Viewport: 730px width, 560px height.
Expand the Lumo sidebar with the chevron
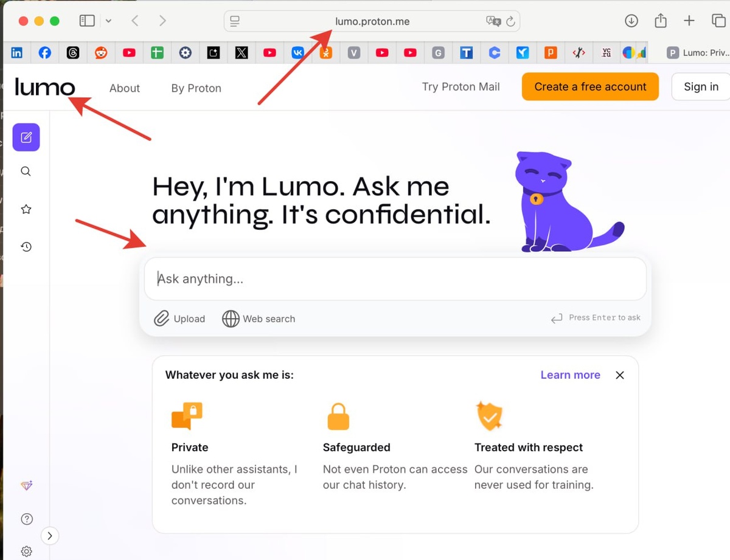[50, 536]
